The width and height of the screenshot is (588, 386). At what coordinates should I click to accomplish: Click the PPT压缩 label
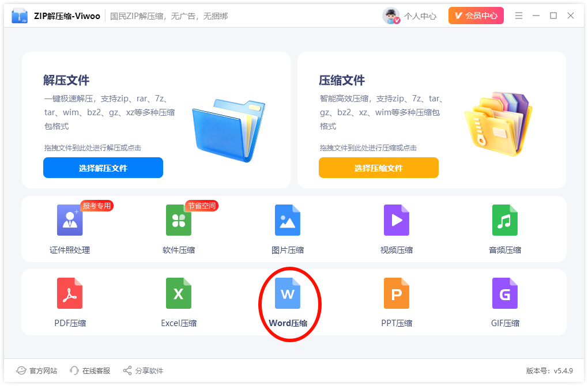tap(397, 323)
